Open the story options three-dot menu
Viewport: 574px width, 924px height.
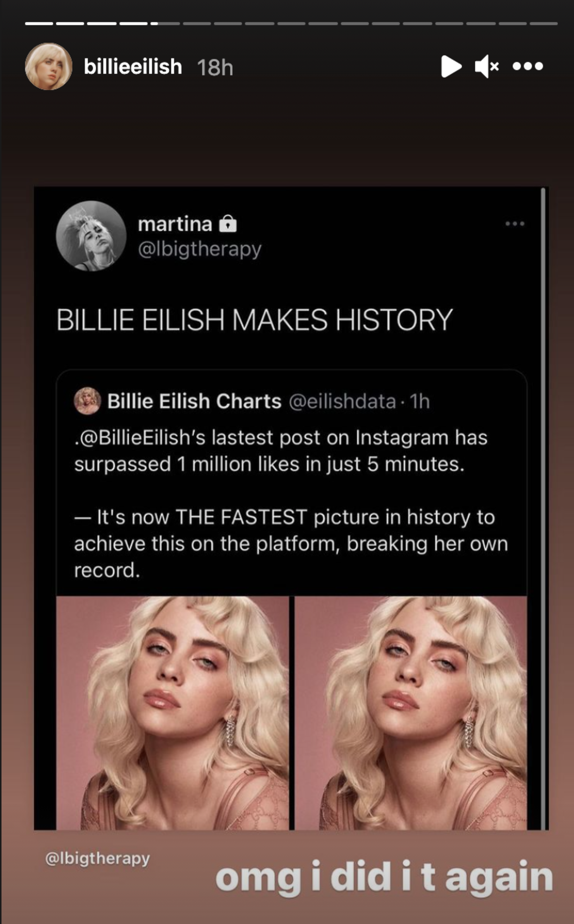pyautogui.click(x=527, y=66)
